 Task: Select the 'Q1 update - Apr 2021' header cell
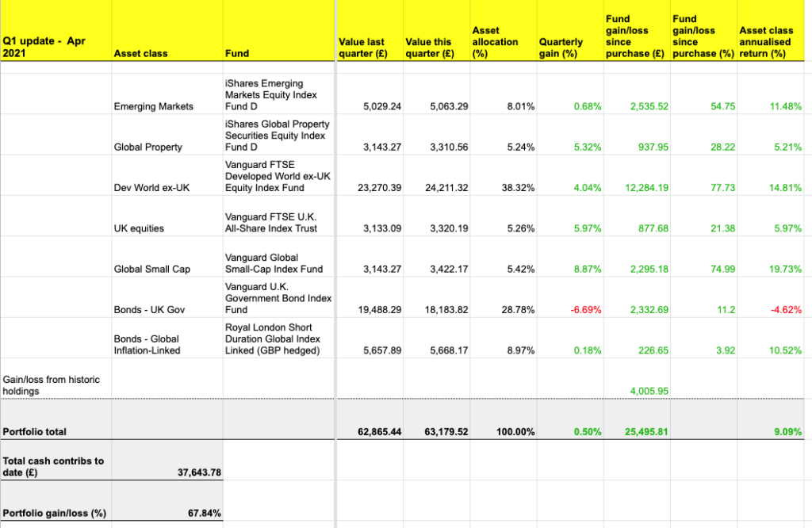(56, 31)
